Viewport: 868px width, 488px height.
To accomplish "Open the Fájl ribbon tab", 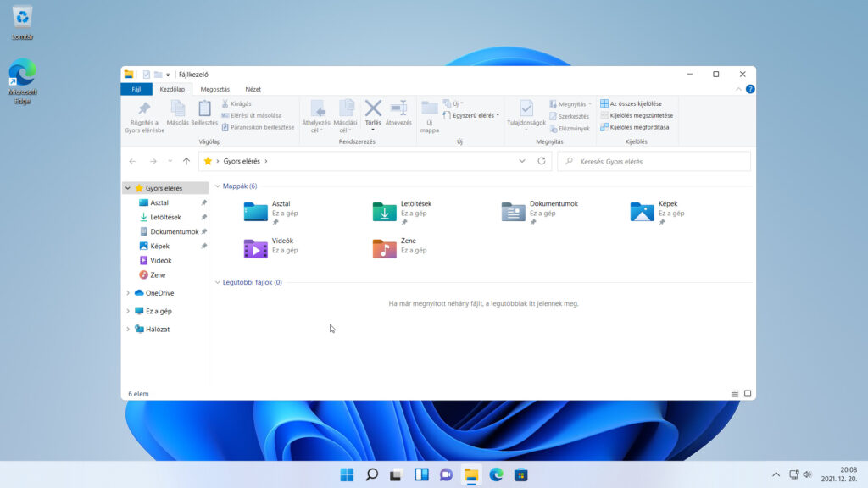I will tap(136, 89).
